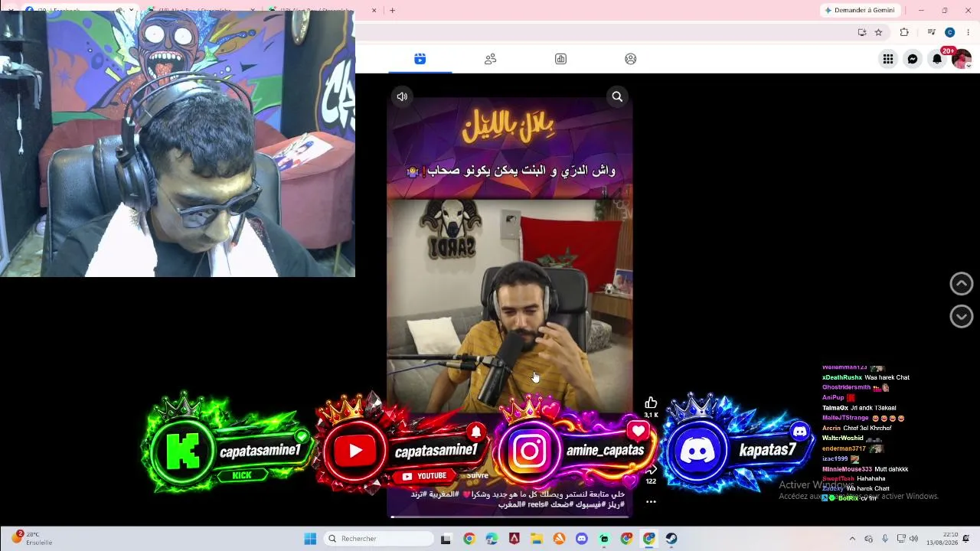The width and height of the screenshot is (980, 551).
Task: Open Steam from the taskbar
Action: pyautogui.click(x=671, y=539)
